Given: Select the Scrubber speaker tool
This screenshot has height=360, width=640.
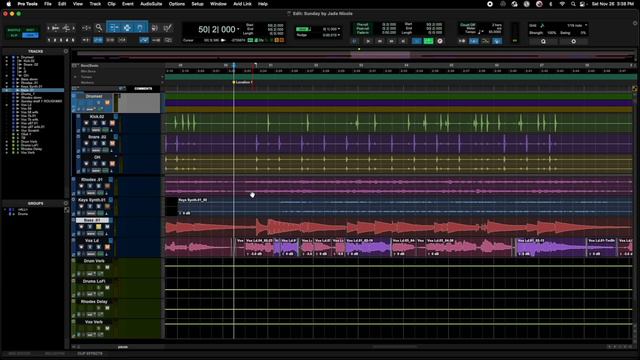Looking at the screenshot, I should click(x=155, y=28).
